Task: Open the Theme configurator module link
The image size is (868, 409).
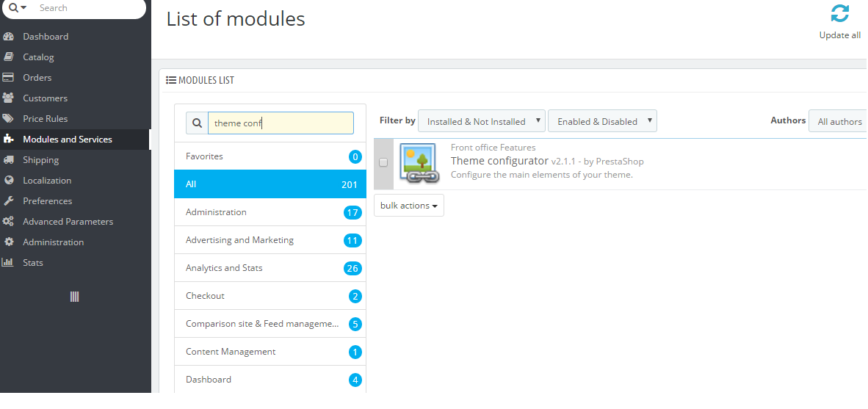Action: 499,161
